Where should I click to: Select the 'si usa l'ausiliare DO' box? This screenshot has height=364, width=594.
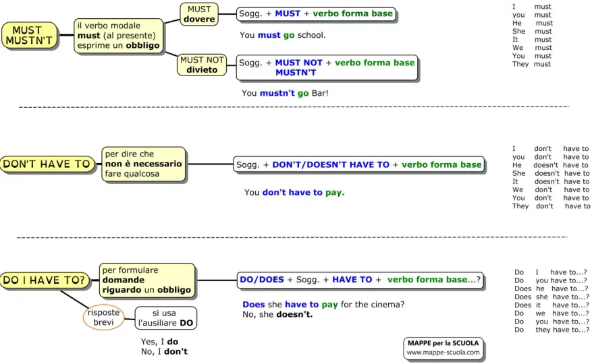click(165, 318)
